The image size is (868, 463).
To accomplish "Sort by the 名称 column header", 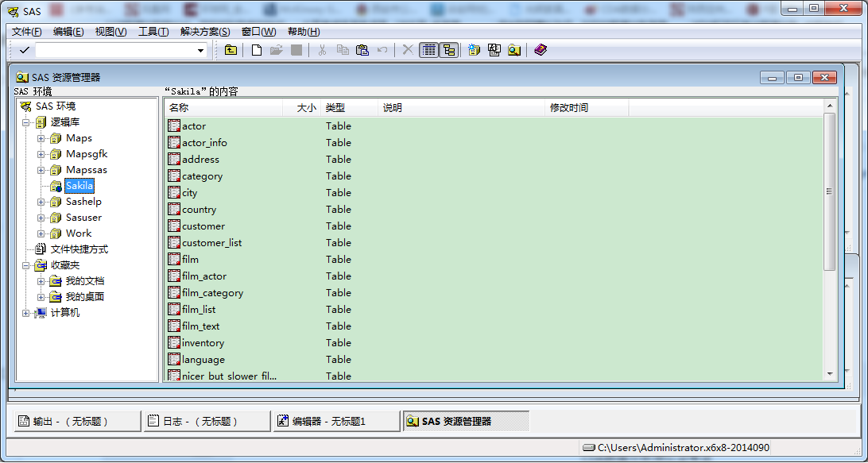I will point(223,108).
